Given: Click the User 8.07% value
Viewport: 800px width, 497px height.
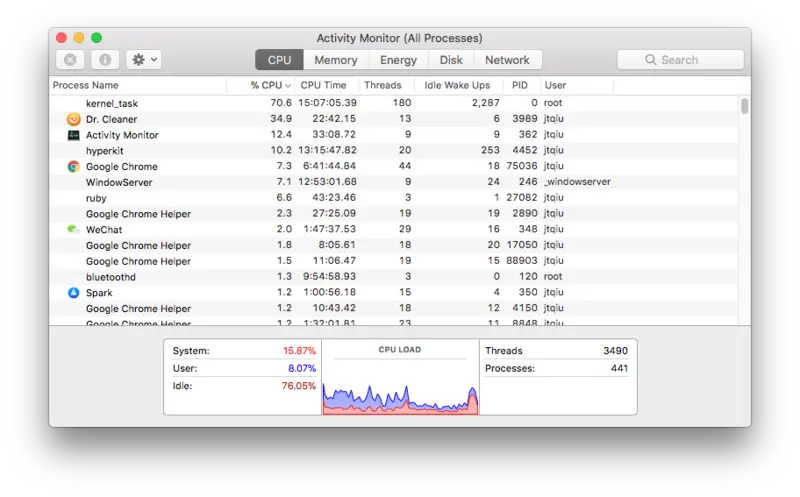Looking at the screenshot, I should click(x=302, y=368).
